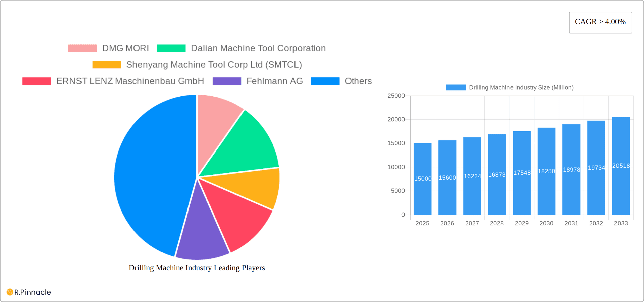The width and height of the screenshot is (644, 302).
Task: Click the 2033 axis label
Action: click(621, 223)
